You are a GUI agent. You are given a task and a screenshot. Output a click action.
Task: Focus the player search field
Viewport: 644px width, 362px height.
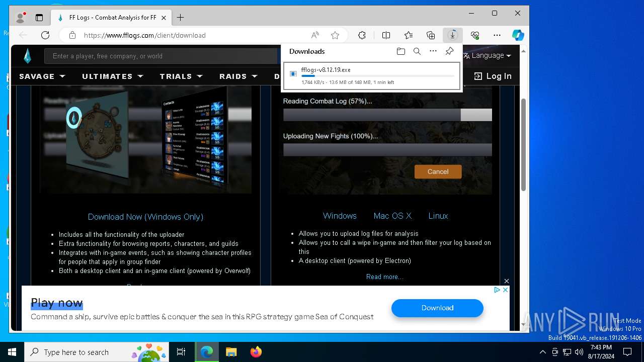point(161,56)
